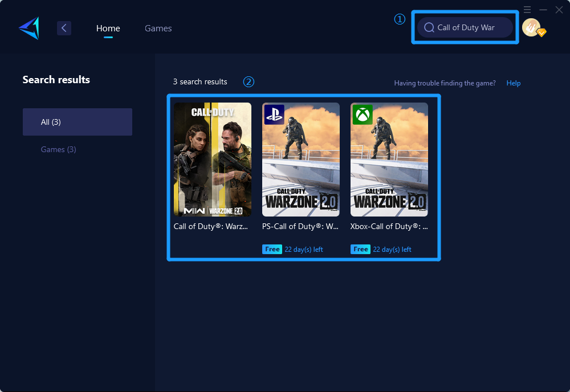This screenshot has height=392, width=570.
Task: Open the user profile avatar
Action: coord(531,27)
